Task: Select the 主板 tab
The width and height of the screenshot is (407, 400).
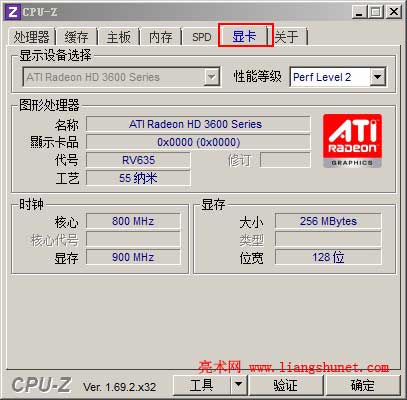Action: click(118, 36)
